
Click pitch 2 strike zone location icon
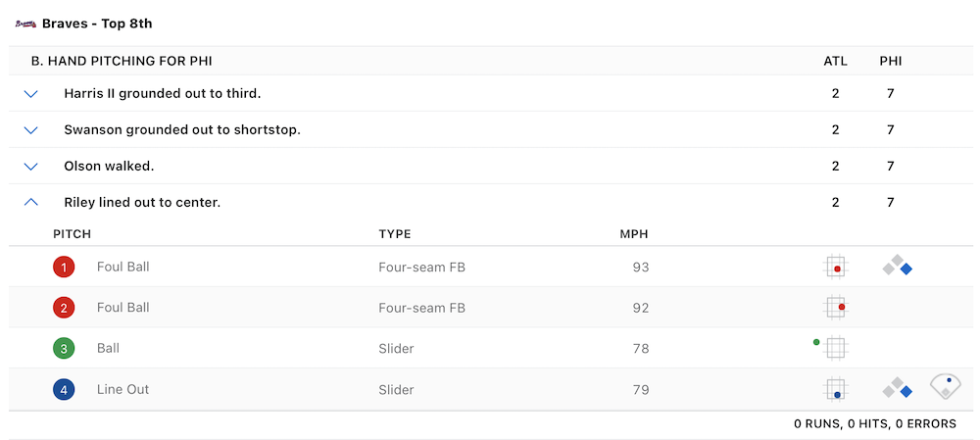(835, 308)
